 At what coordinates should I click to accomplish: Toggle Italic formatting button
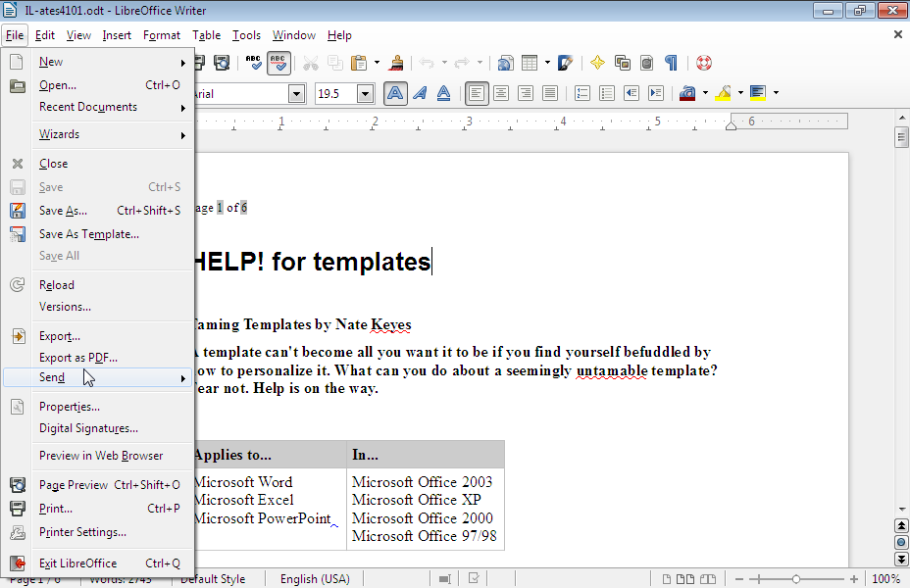pos(420,93)
